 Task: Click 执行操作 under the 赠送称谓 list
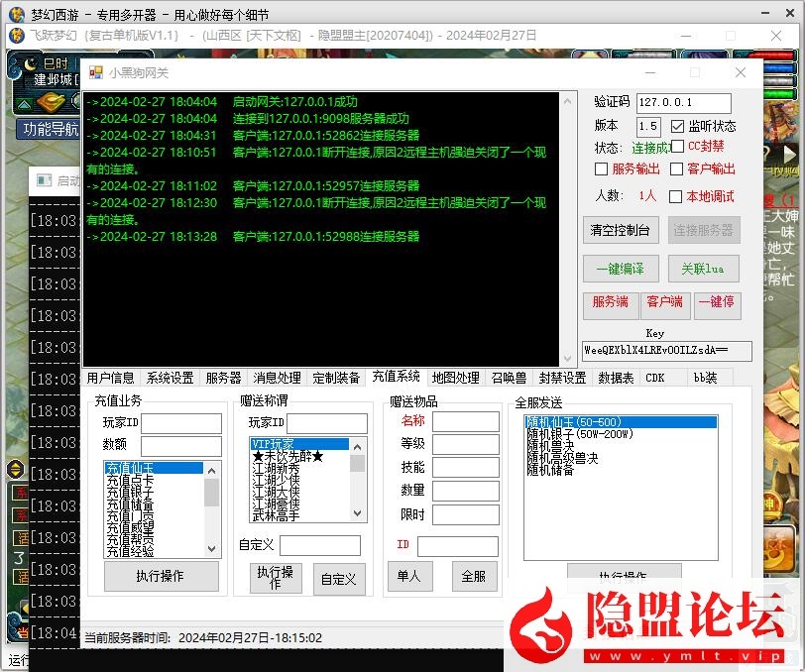point(276,578)
